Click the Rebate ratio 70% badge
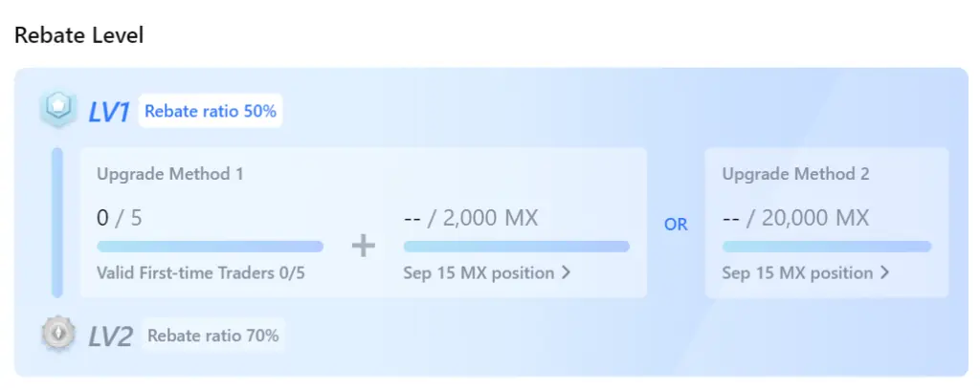Image resolution: width=980 pixels, height=390 pixels. 213,336
